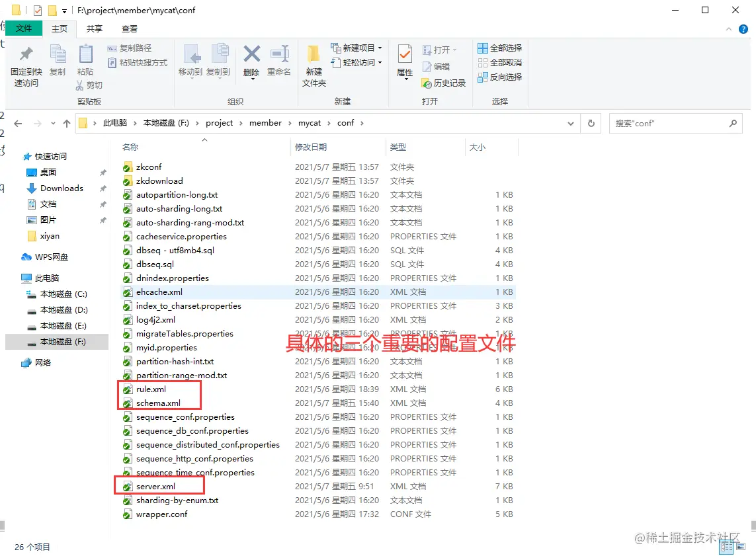Click the Refresh button beside address bar
This screenshot has width=756, height=560.
tap(591, 124)
